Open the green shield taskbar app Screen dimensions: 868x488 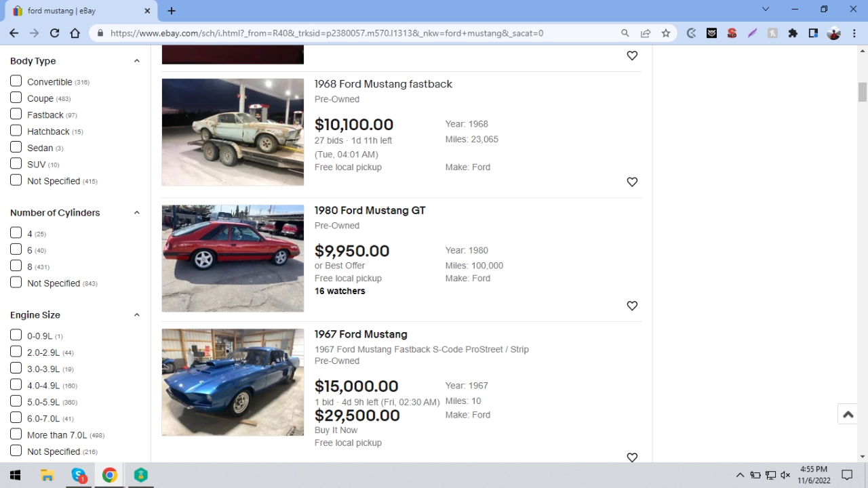click(141, 475)
